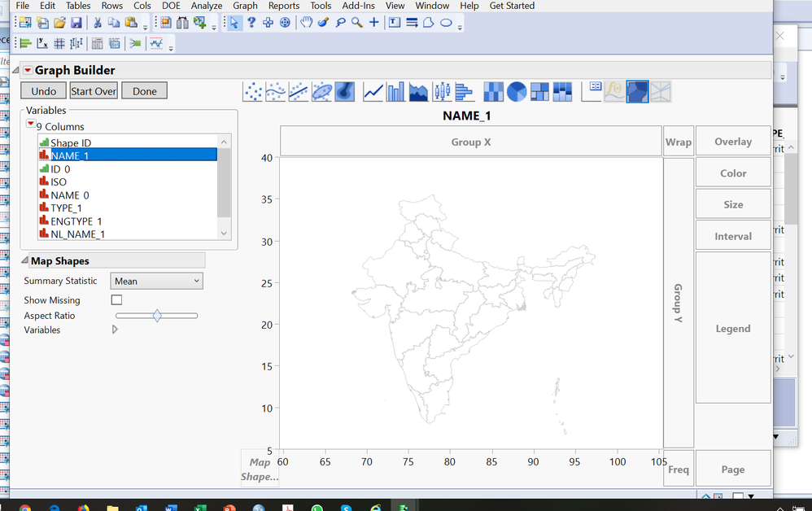Click the Overlay drop zone
This screenshot has height=511, width=812.
pos(733,142)
